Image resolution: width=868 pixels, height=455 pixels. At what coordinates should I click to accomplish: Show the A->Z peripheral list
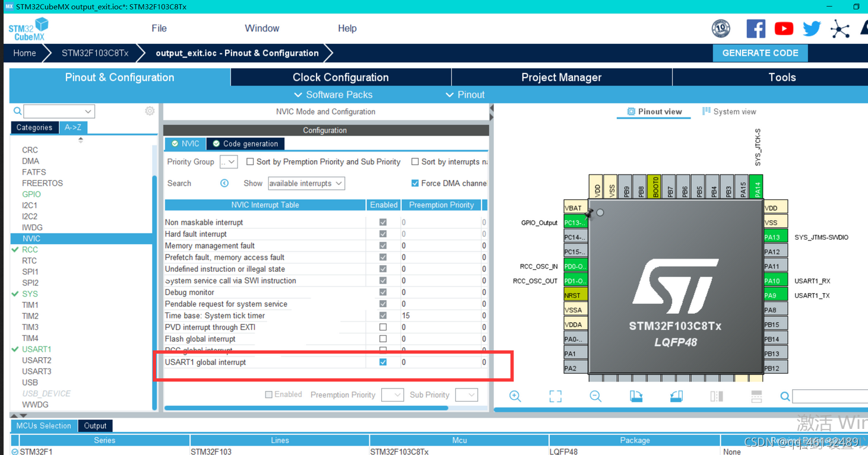coord(73,128)
